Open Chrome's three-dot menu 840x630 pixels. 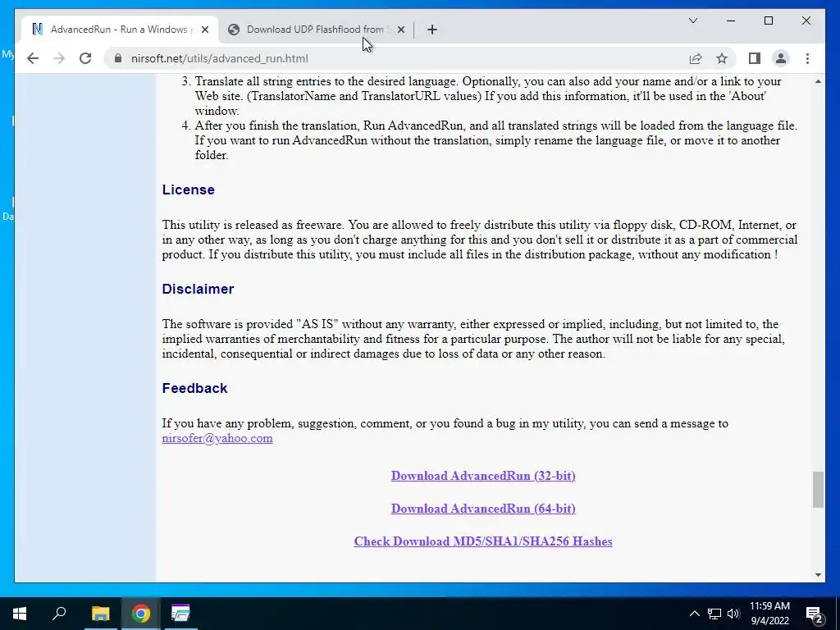[807, 58]
